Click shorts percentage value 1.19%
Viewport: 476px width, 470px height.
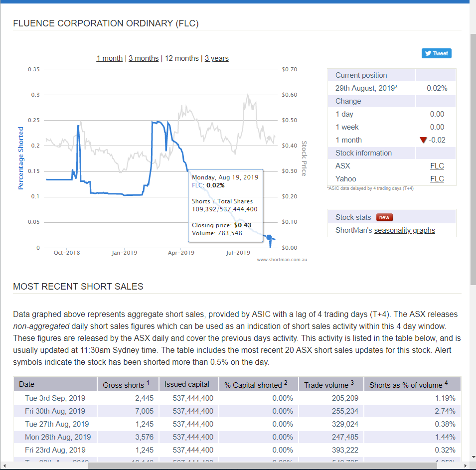coord(445,398)
